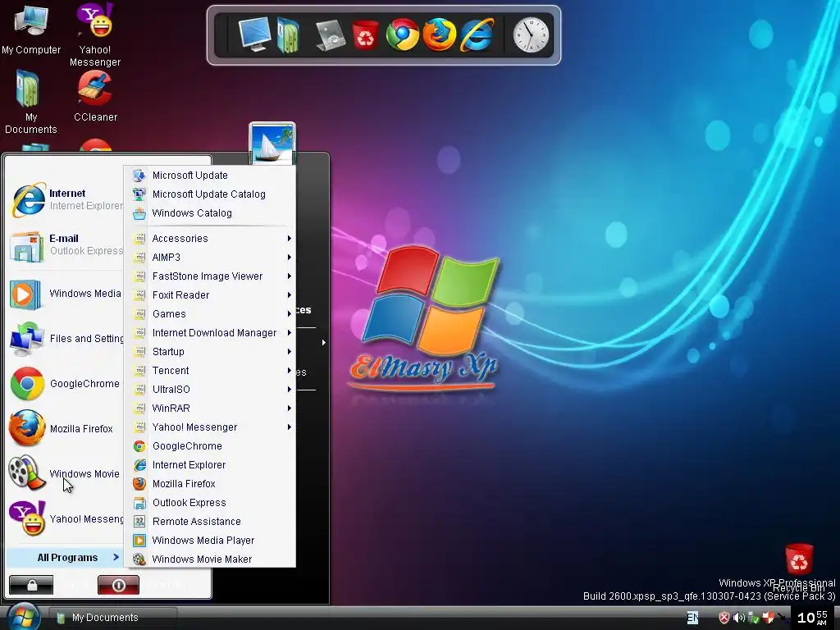The image size is (840, 630).
Task: Select Internet Explorer in the All Programs list
Action: click(x=210, y=465)
